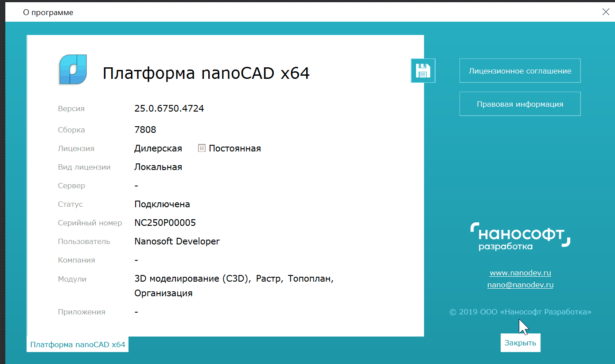The image size is (615, 364).
Task: Click the Нанософт разработка logo
Action: [520, 236]
